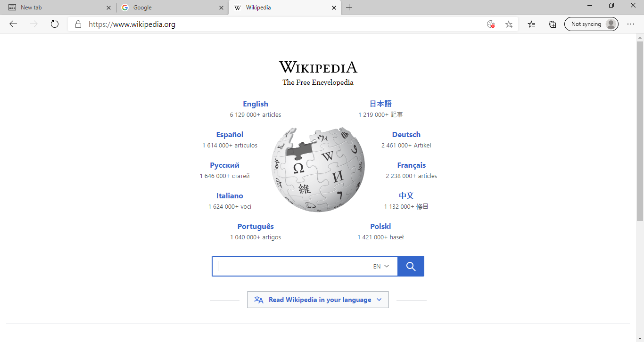This screenshot has height=342, width=644.
Task: Click the Wikipedia wordmark title
Action: tap(318, 67)
